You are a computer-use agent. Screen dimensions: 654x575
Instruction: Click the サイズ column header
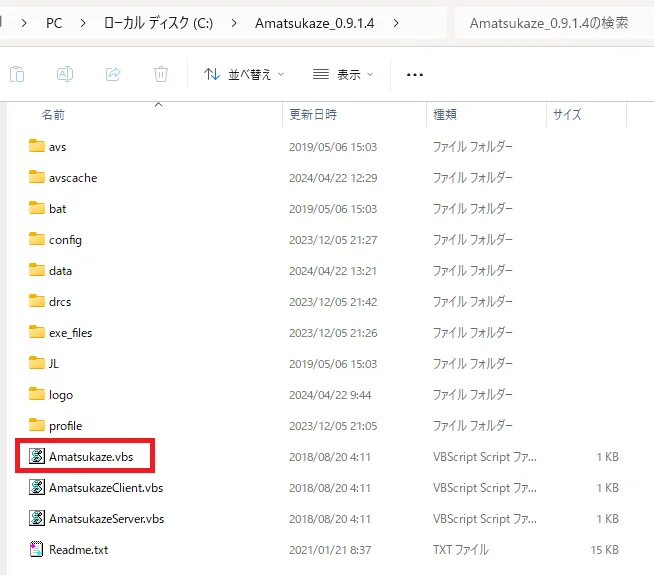point(567,115)
